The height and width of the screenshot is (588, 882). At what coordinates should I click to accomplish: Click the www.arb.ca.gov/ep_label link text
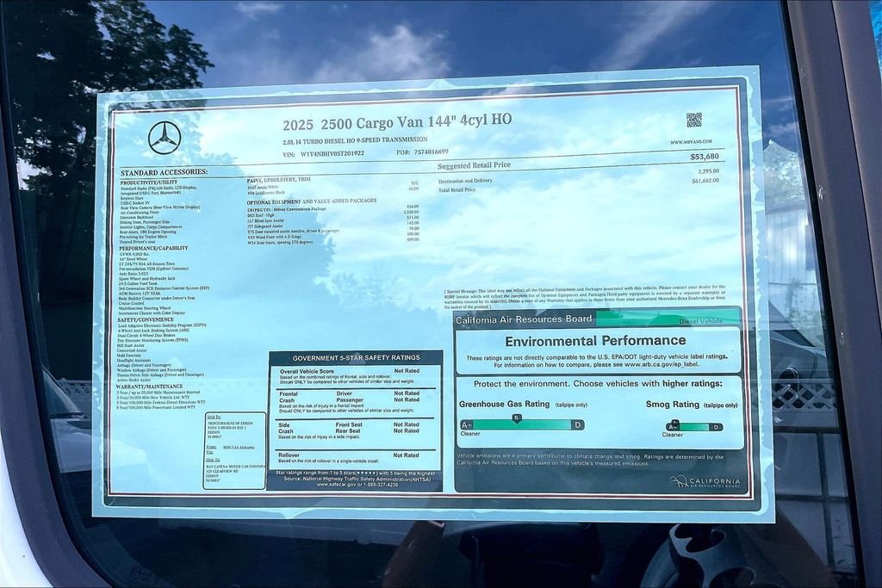tap(661, 364)
